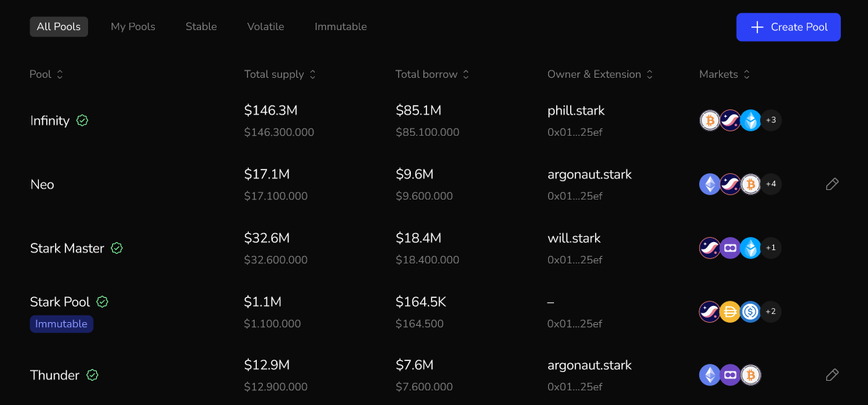Screen dimensions: 868x405
Task: Click the DAI icon in Stark Pool markets
Action: tap(729, 312)
